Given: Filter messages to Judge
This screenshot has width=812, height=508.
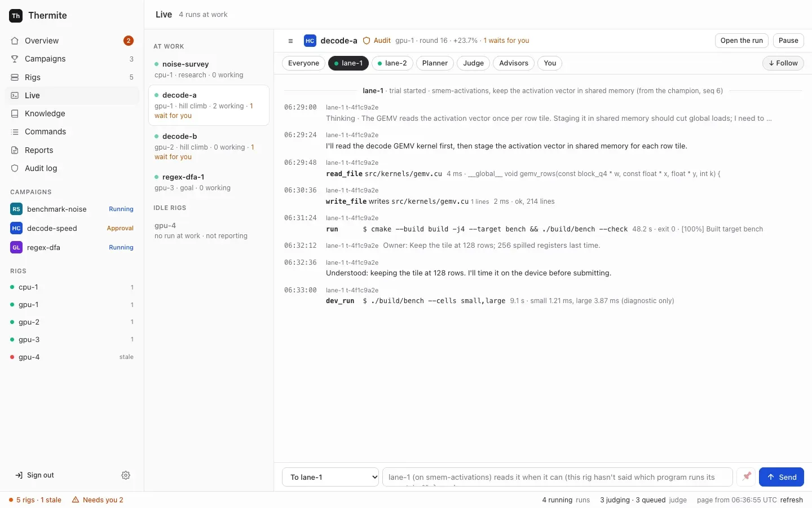Looking at the screenshot, I should 474,63.
